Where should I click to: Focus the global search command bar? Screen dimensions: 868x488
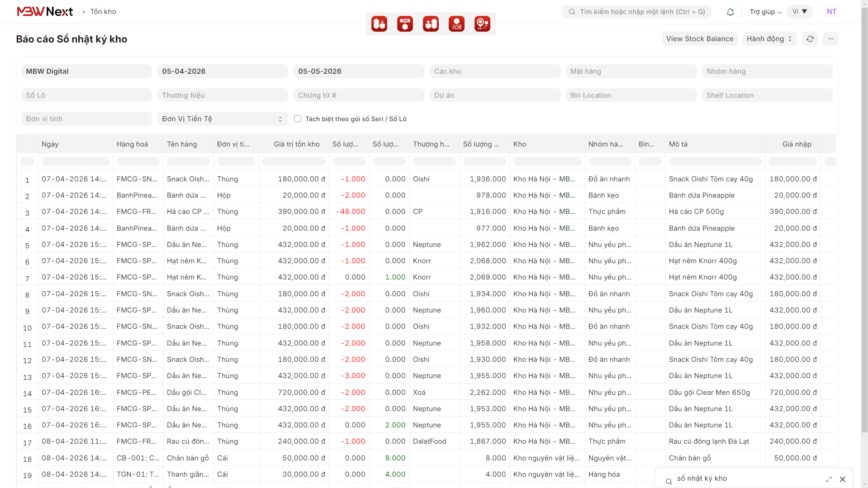(636, 12)
